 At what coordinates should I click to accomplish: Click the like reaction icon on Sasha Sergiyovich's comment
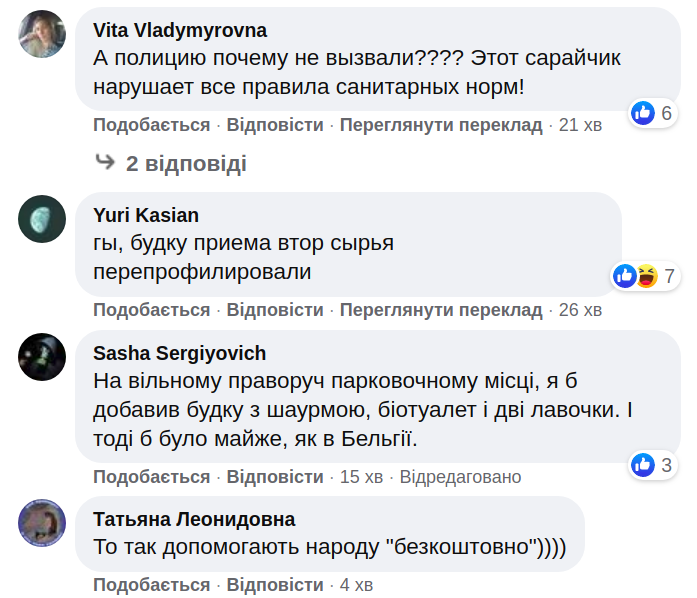coord(643,464)
